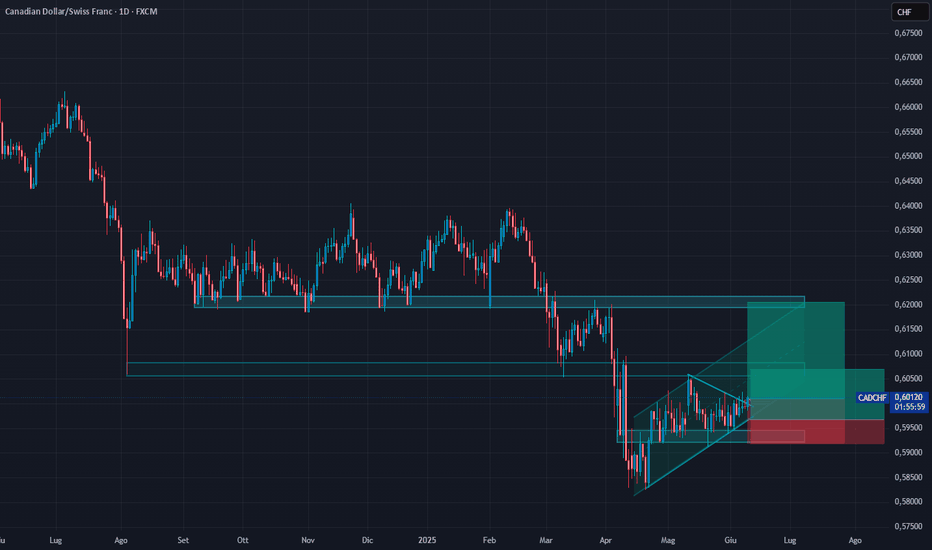932x550 pixels.
Task: Click the 0,65000 price axis label
Action: [909, 156]
